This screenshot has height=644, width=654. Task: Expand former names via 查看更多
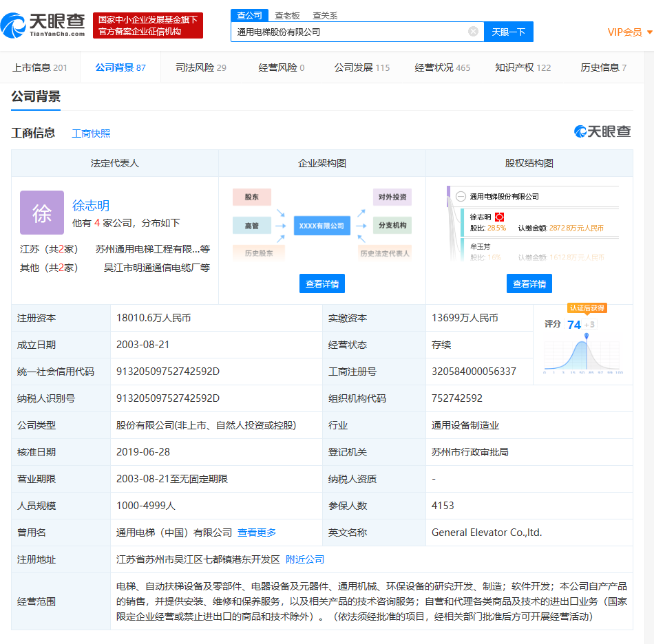(x=257, y=533)
